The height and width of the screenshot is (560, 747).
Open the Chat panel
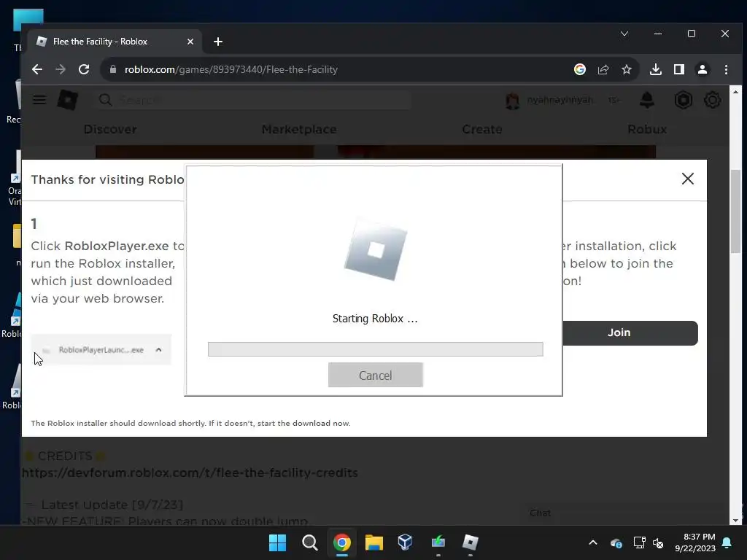click(541, 513)
